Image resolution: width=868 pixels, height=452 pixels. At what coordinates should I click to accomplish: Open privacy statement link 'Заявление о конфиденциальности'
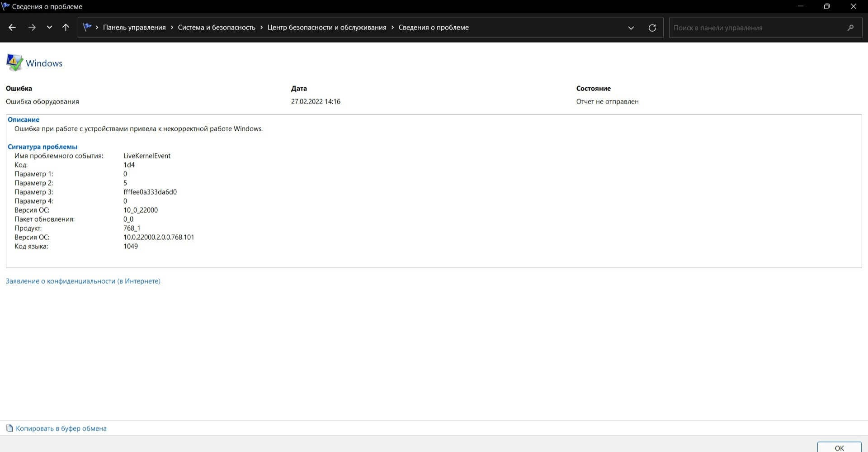[x=83, y=281]
